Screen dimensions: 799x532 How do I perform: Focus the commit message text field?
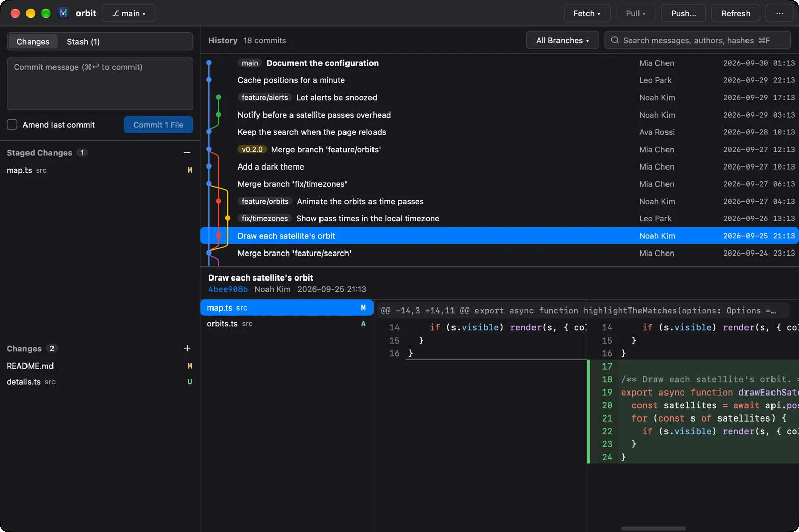coord(100,83)
